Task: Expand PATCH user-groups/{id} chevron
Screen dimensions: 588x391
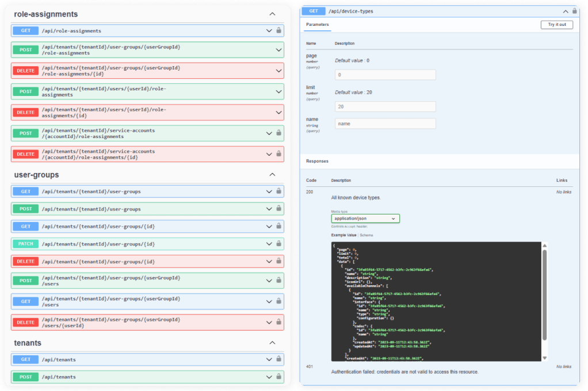Action: tap(269, 244)
